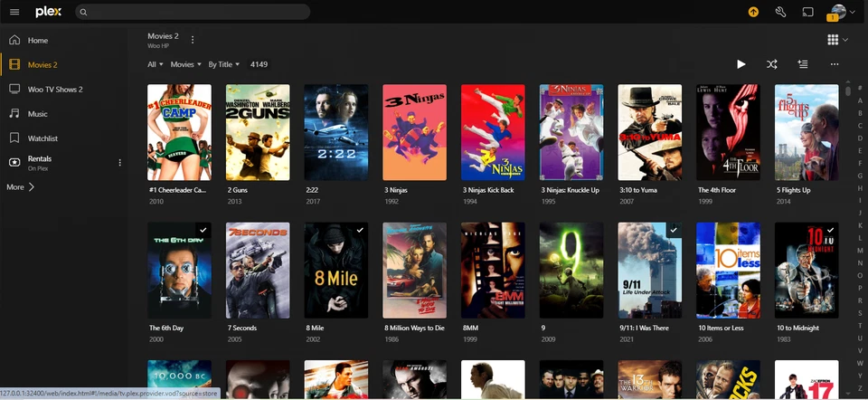Open the hamburger navigation menu
The image size is (868, 400).
pyautogui.click(x=14, y=12)
